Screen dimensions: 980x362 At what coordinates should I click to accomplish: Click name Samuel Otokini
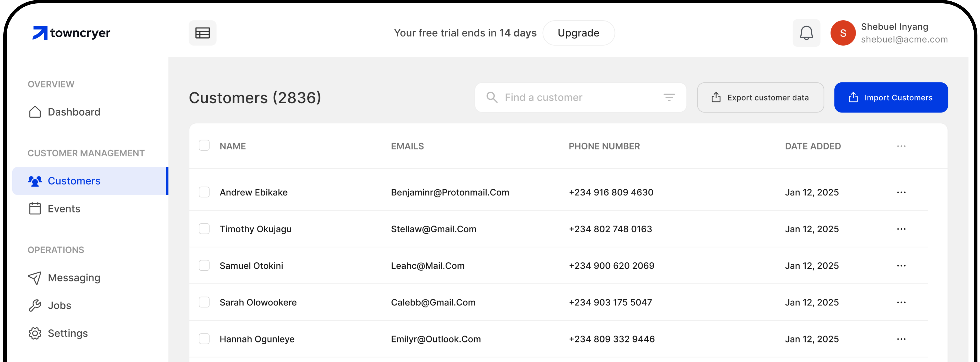pos(251,266)
